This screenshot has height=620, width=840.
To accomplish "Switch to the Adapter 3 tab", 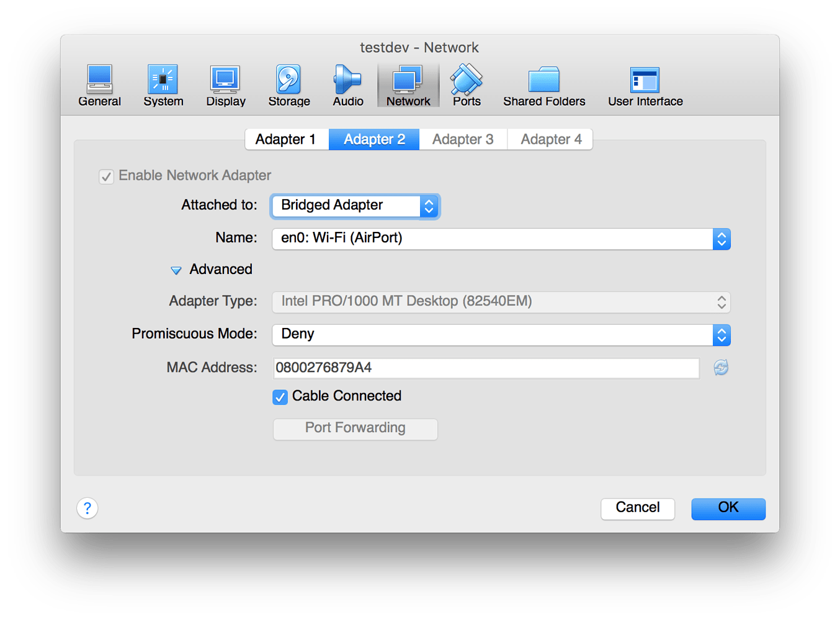I will point(462,139).
